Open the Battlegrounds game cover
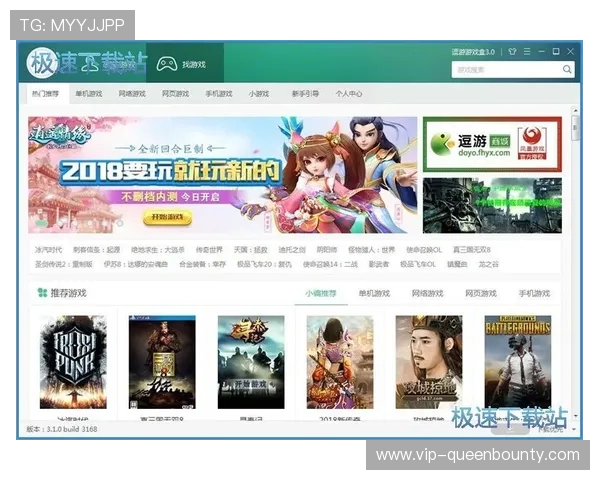Viewport: 600px width, 480px height. tap(518, 362)
